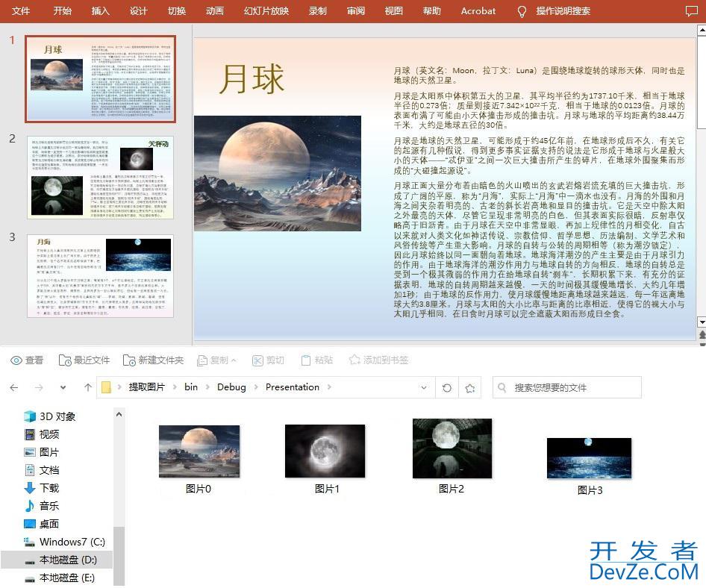Image resolution: width=706 pixels, height=588 pixels.
Task: Click the 新建文件夹 new folder button
Action: (x=153, y=360)
